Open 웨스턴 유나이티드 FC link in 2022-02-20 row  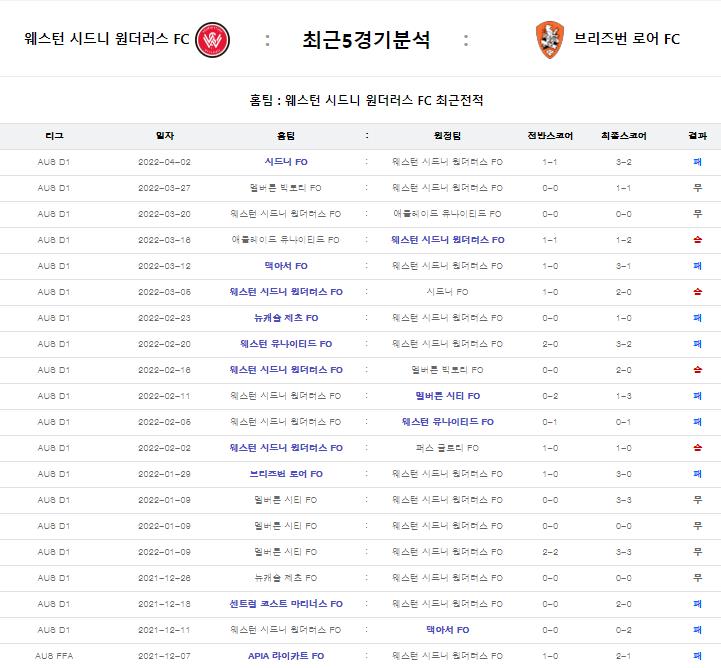pyautogui.click(x=286, y=344)
